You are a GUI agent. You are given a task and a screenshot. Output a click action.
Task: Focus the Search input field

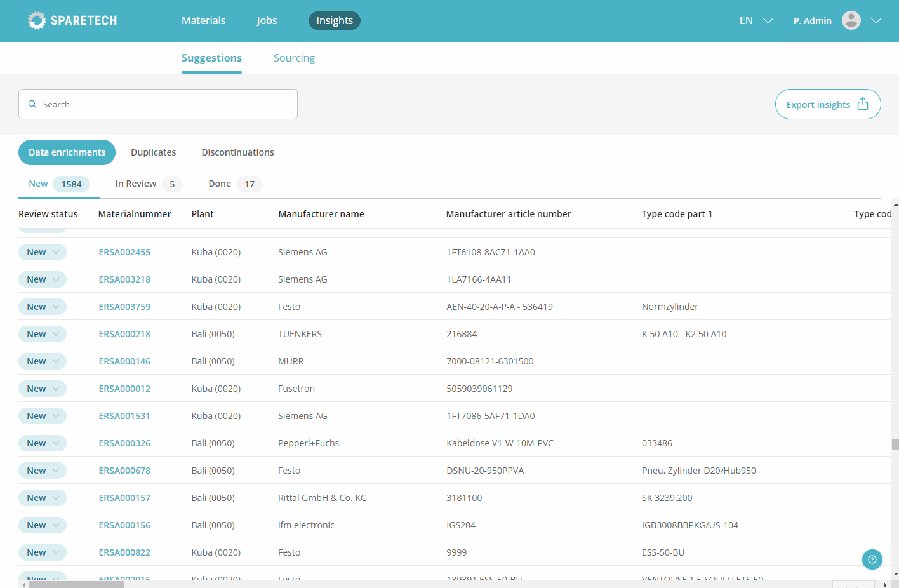[165, 104]
